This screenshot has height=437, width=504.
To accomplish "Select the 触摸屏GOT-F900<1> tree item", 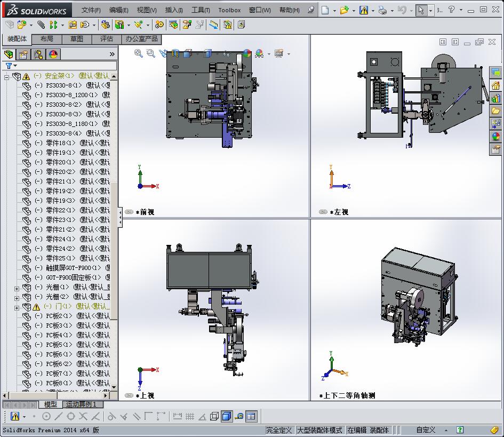I will pos(67,268).
